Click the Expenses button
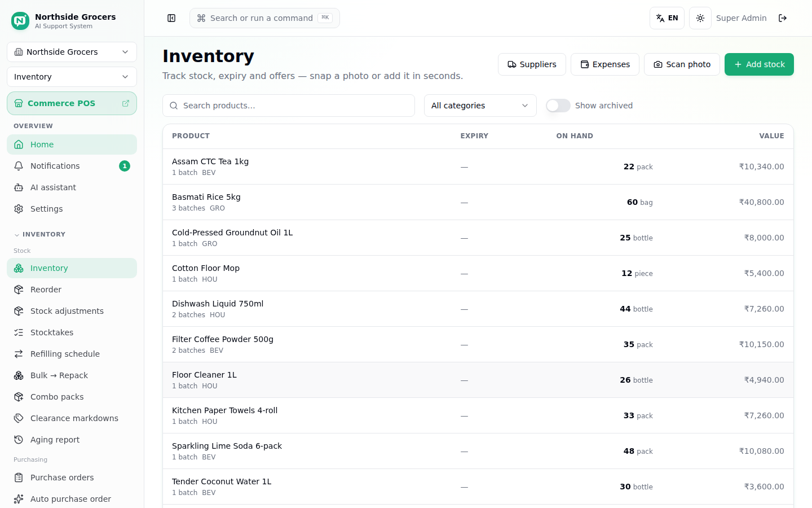The width and height of the screenshot is (812, 508). (x=605, y=64)
